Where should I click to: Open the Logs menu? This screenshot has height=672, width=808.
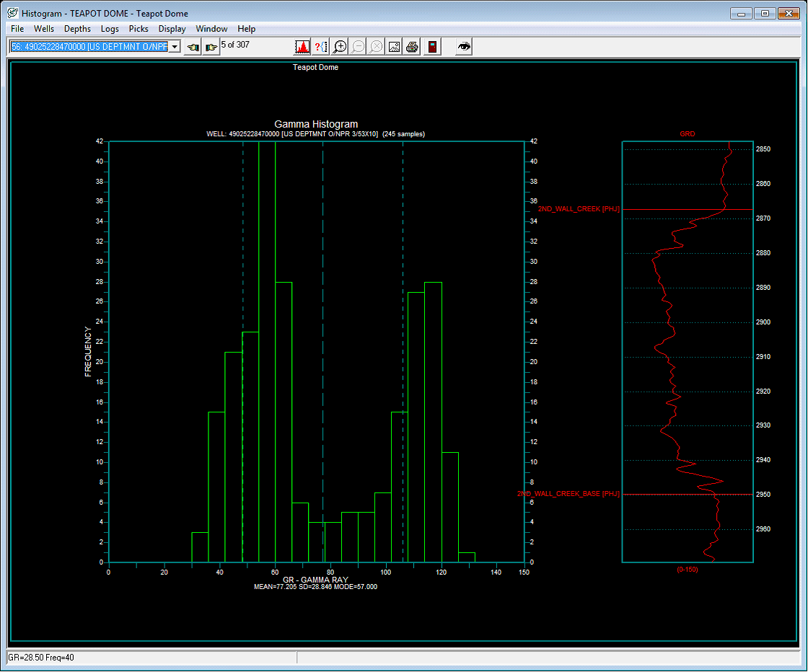(110, 29)
